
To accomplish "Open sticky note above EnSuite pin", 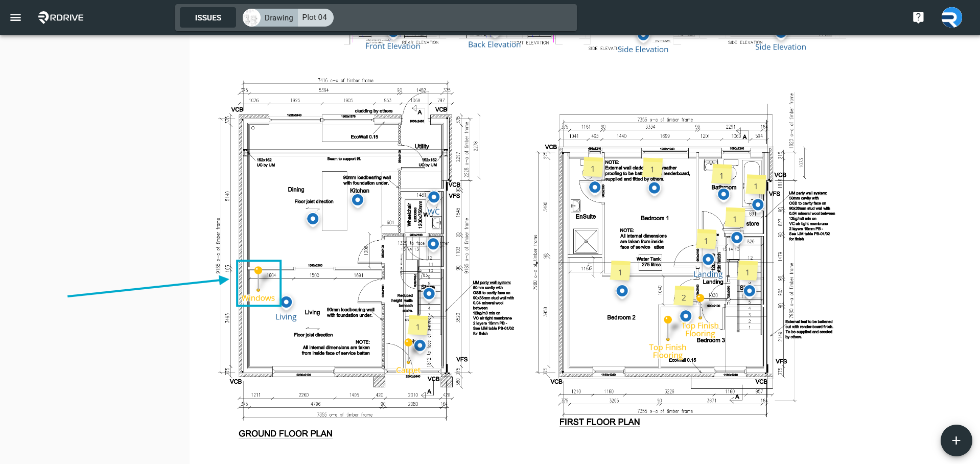I will click(593, 169).
